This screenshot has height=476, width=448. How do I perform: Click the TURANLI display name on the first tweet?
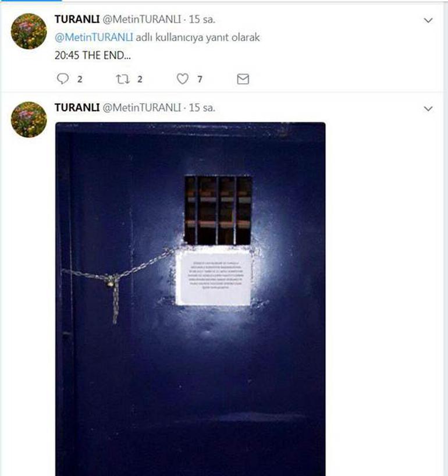click(77, 19)
